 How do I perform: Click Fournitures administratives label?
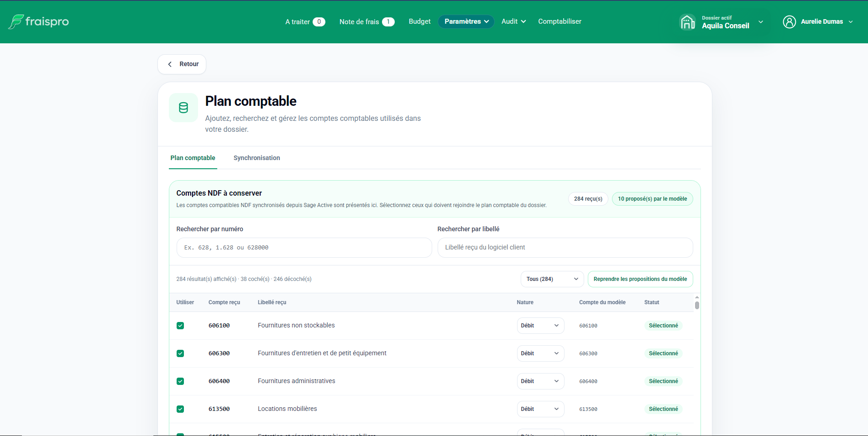(296, 381)
